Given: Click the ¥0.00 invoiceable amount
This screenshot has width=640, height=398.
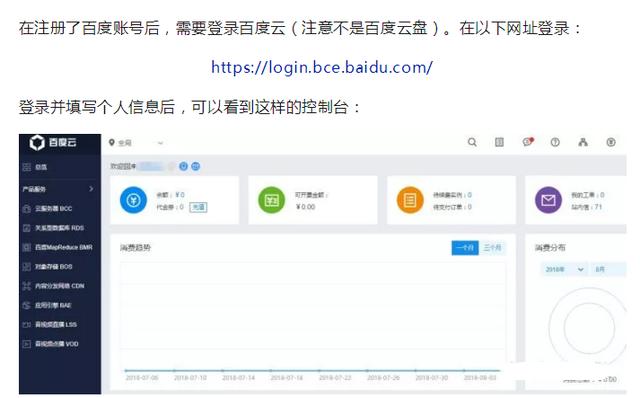Looking at the screenshot, I should (x=305, y=207).
